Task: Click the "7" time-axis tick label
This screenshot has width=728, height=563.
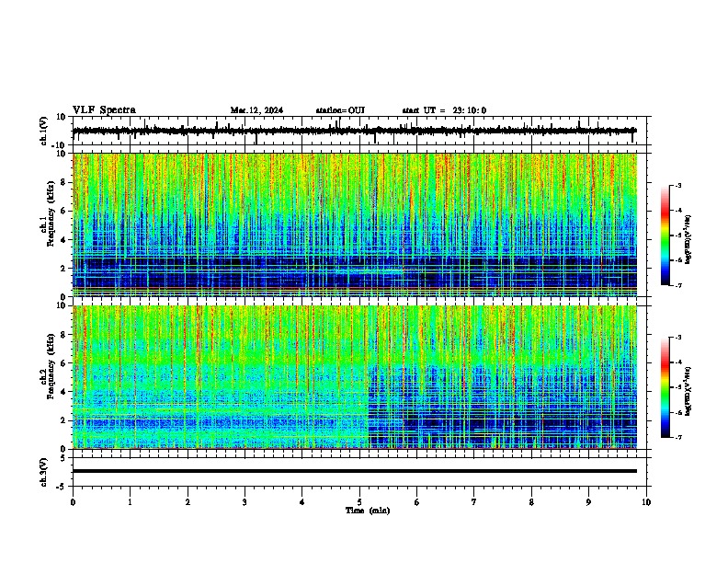Action: pos(474,502)
